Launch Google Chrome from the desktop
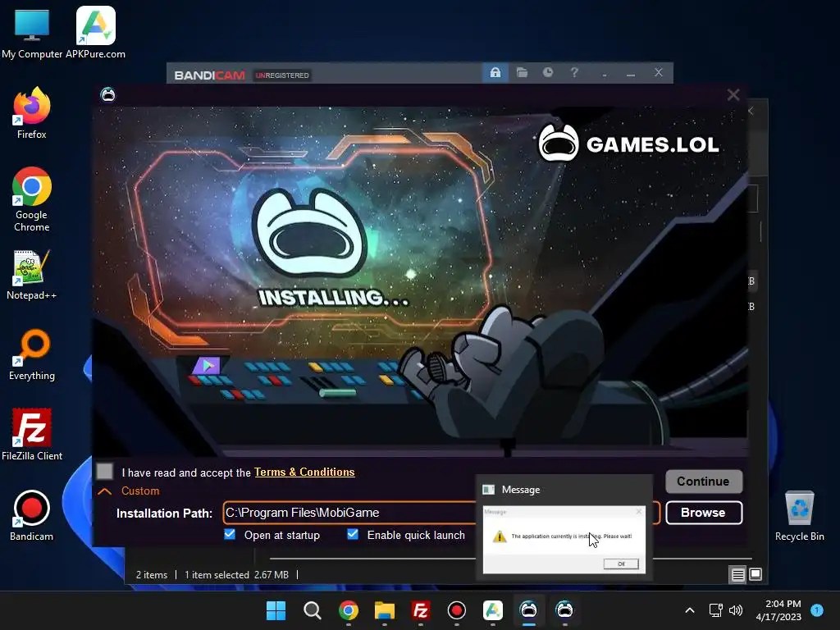The image size is (840, 630). point(32,199)
